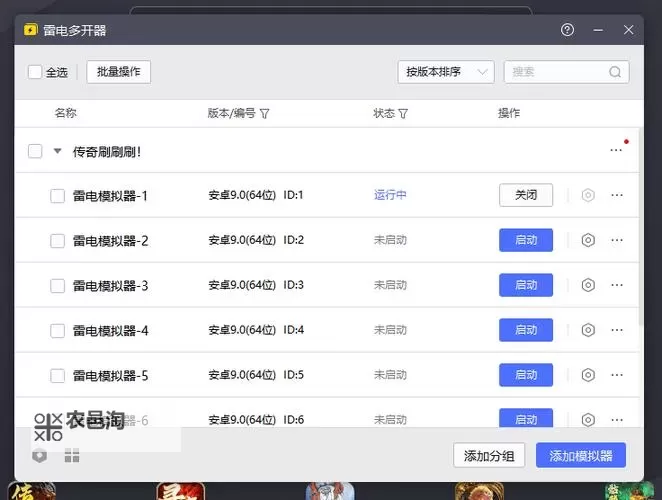Check the box for 雷电模拟器-1
This screenshot has width=662, height=500.
point(58,196)
